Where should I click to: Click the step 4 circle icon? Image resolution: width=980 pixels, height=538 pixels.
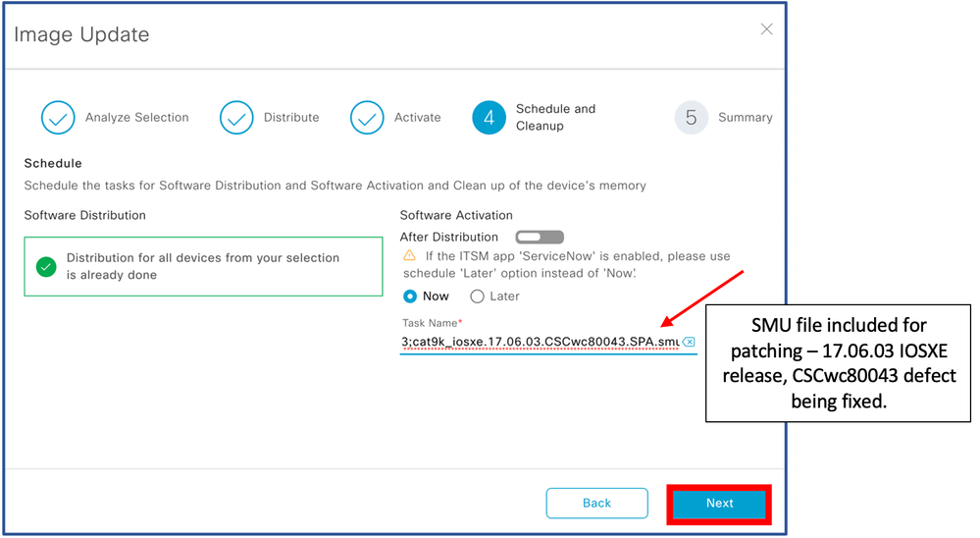point(489,118)
